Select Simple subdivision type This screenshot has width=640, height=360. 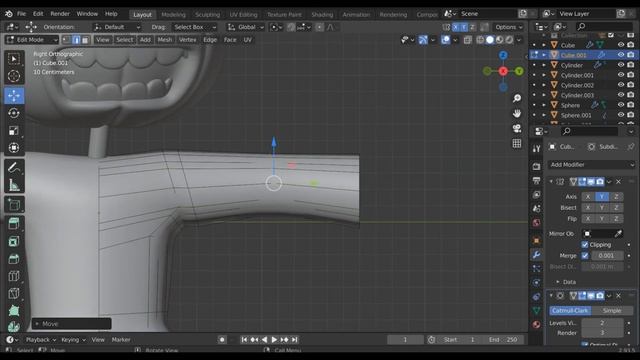pos(611,311)
